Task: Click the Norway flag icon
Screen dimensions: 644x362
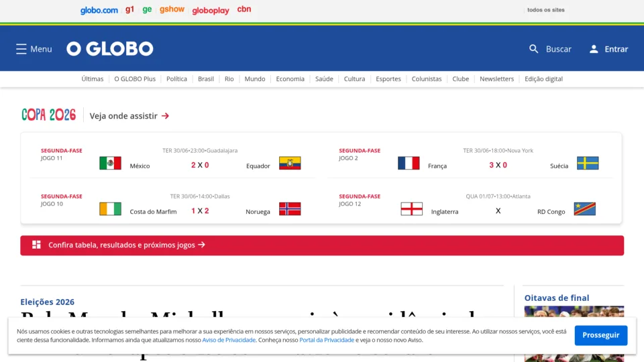Action: click(290, 209)
